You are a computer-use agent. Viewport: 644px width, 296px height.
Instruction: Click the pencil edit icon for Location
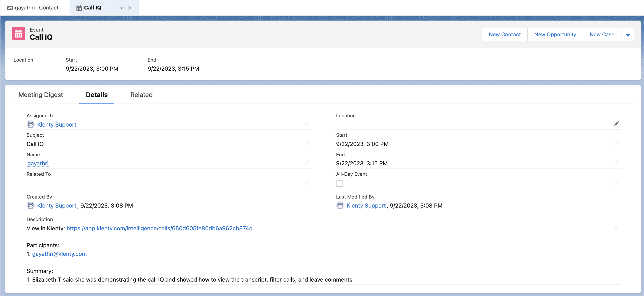616,124
